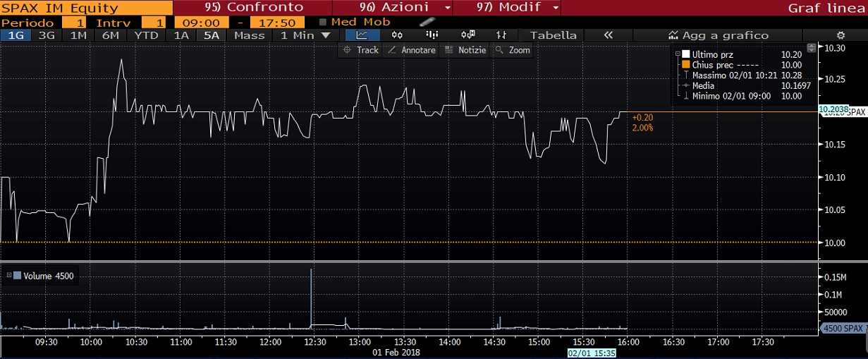Click the Volume 4500 legend label
Viewport: 868px width, 359px height.
(x=48, y=276)
